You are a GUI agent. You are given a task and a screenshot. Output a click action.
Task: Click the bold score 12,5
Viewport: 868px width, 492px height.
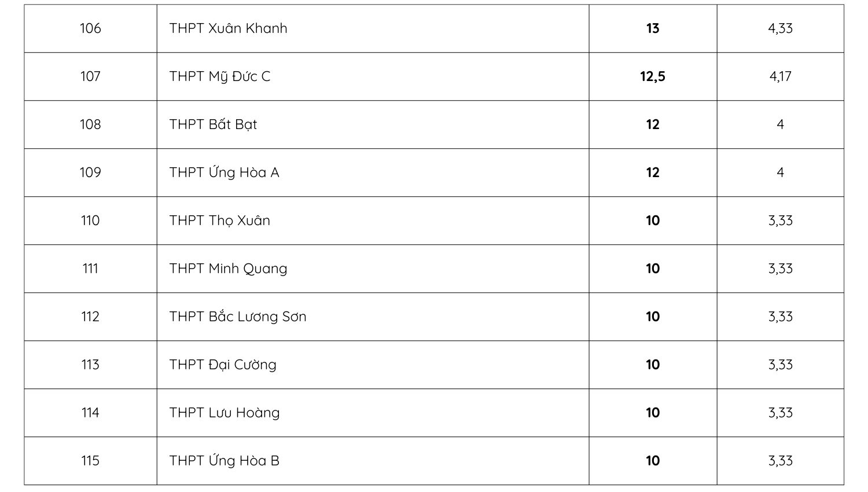point(652,76)
